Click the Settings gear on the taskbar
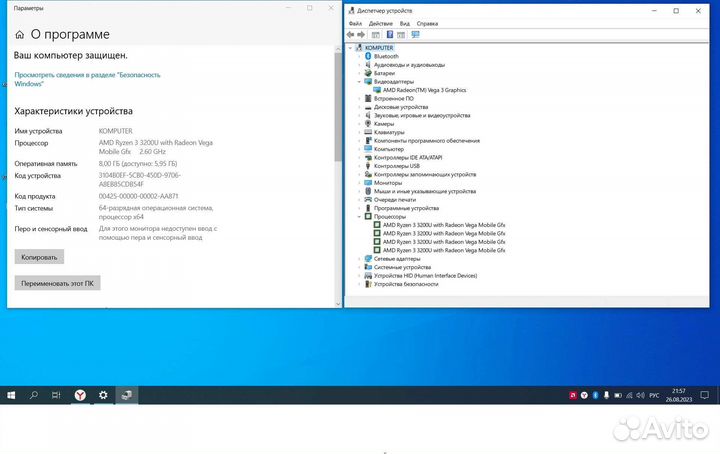This screenshot has width=720, height=454. [103, 395]
